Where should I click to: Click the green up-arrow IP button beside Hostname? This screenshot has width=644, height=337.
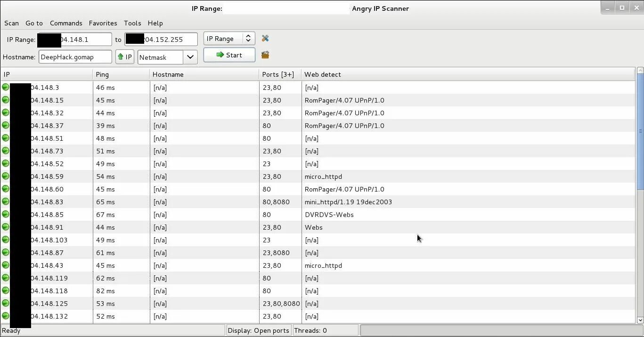[124, 56]
